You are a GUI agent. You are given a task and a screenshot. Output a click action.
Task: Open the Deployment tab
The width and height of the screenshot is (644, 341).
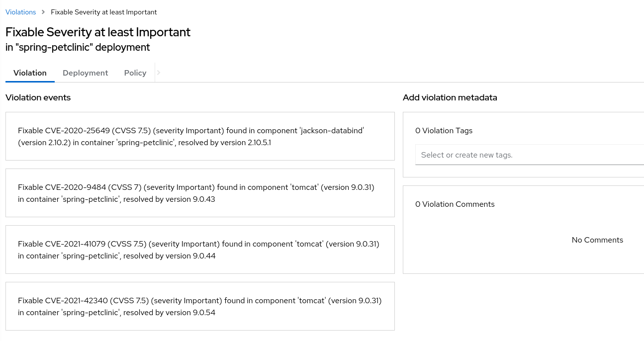(85, 73)
